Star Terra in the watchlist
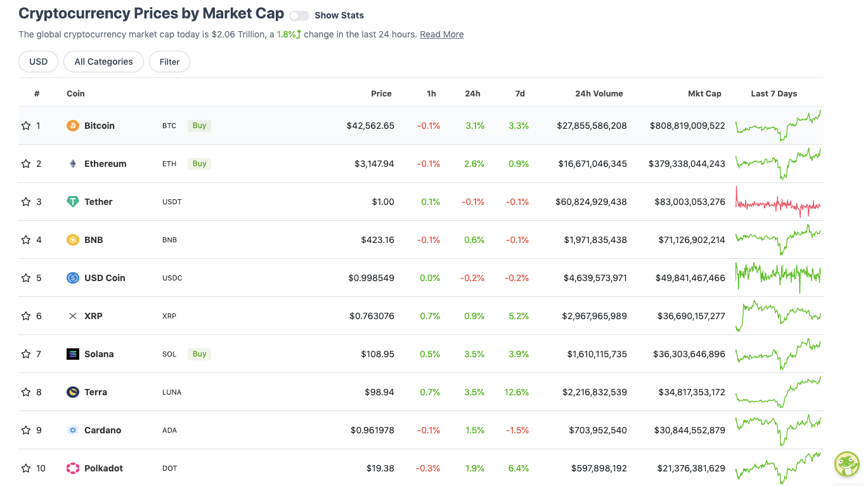 pyautogui.click(x=26, y=392)
